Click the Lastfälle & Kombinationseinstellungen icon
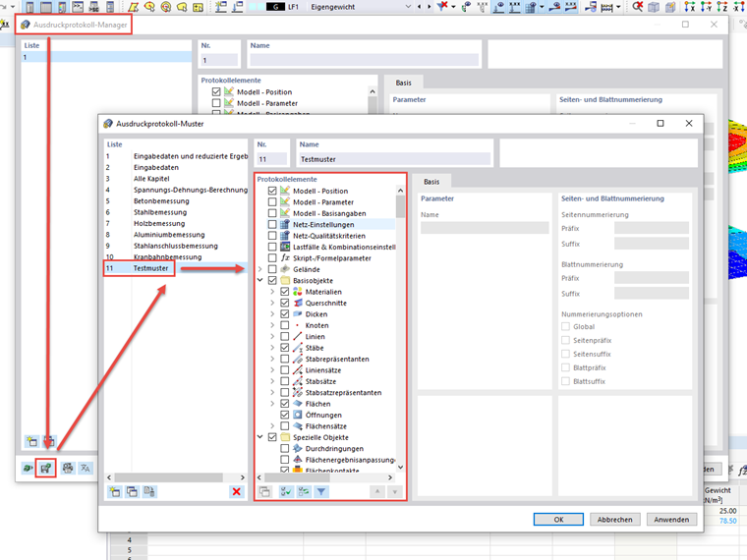Screen dimensions: 747x560 (285, 247)
